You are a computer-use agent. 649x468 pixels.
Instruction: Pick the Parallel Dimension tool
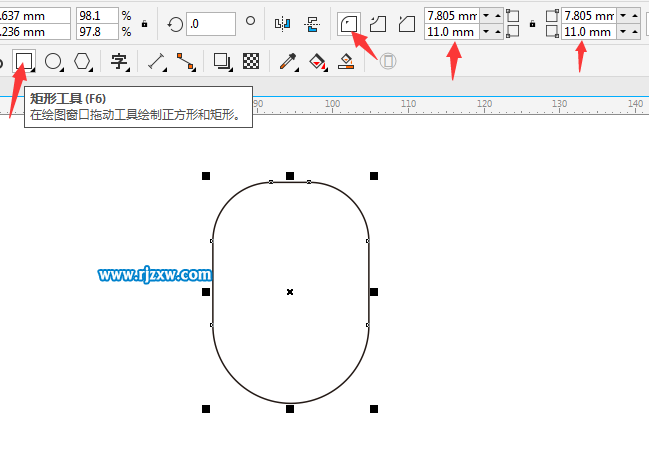(156, 62)
